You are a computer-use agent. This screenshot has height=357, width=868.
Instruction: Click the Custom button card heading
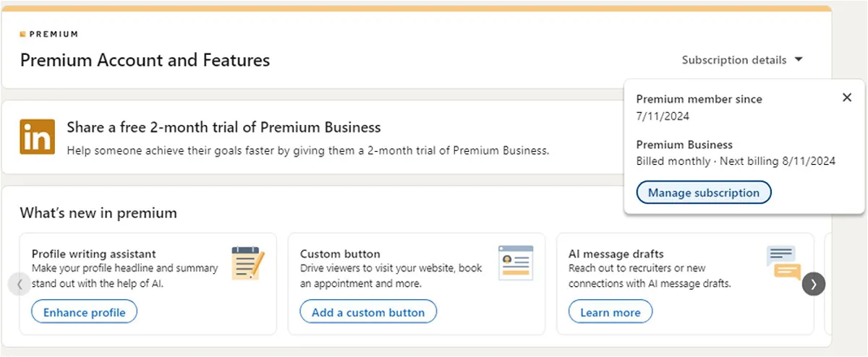[340, 254]
